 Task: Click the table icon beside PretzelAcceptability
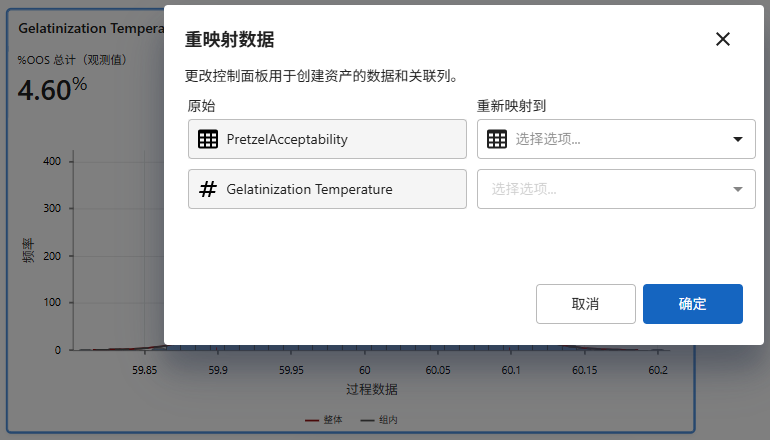(208, 139)
